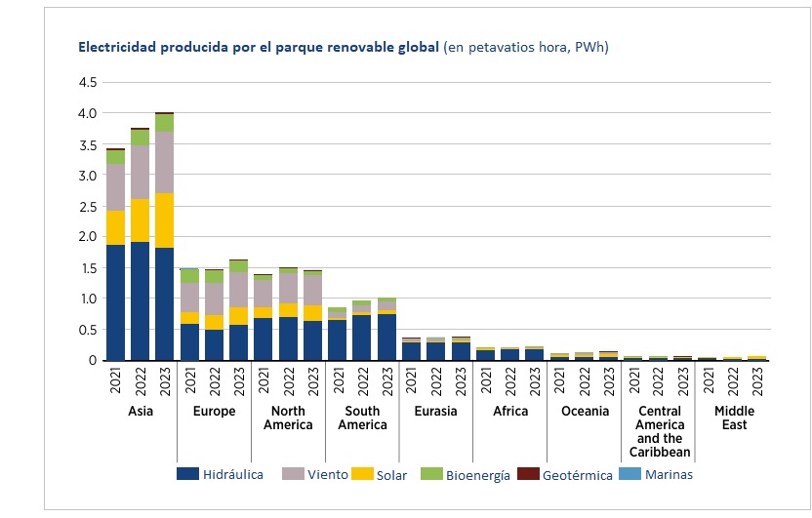Click the Africa region label

(x=509, y=411)
